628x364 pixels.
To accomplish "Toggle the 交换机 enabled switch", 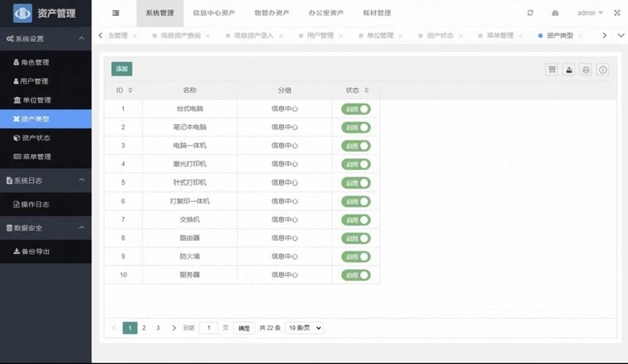I will [355, 220].
